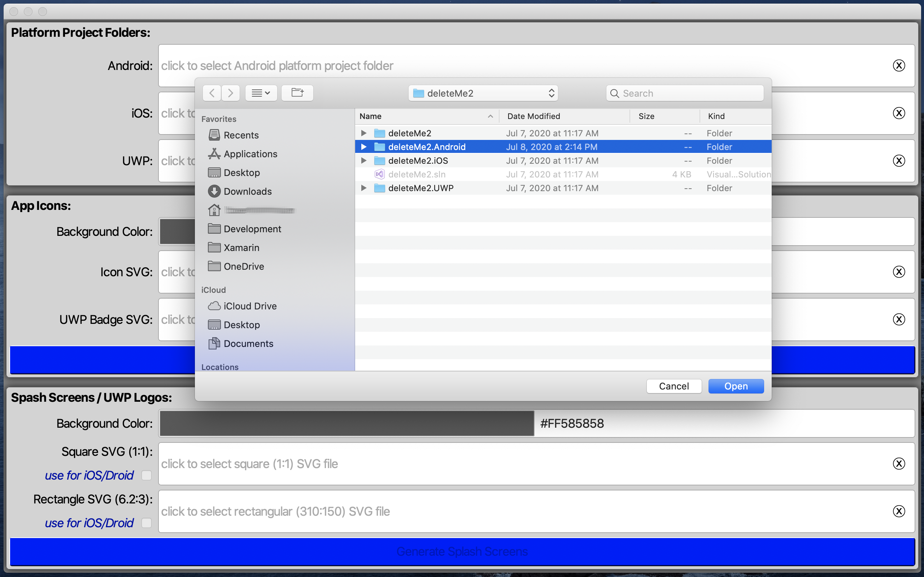Clear the Square SVG field with X icon
The width and height of the screenshot is (924, 577).
[899, 464]
